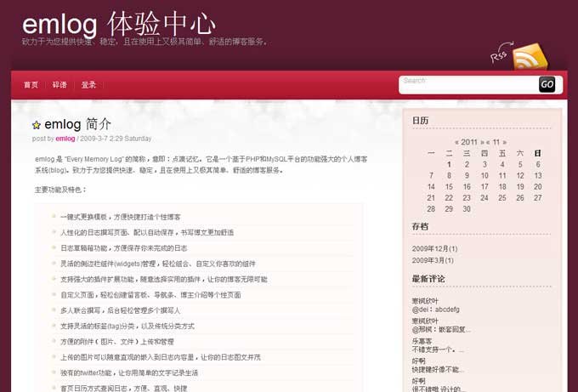578x392 pixels.
Task: Go to previous month arrow before 11
Action: (x=488, y=142)
